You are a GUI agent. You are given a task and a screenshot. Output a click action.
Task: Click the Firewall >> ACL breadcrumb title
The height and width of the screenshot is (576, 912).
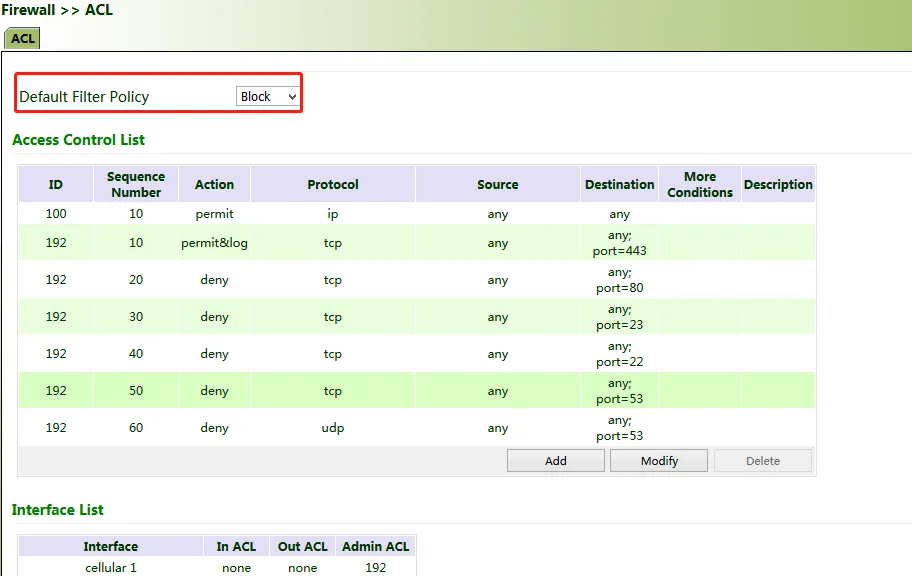tap(57, 10)
